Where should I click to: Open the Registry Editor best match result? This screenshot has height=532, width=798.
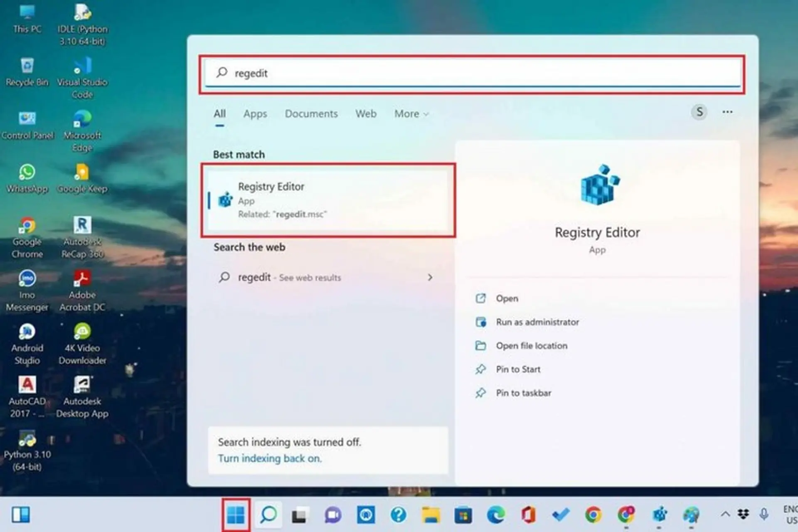click(x=328, y=200)
